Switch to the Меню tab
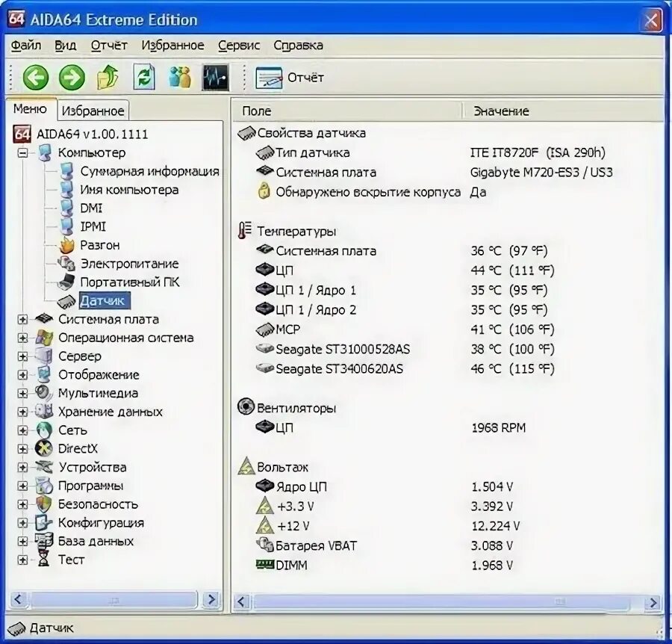 pos(30,109)
